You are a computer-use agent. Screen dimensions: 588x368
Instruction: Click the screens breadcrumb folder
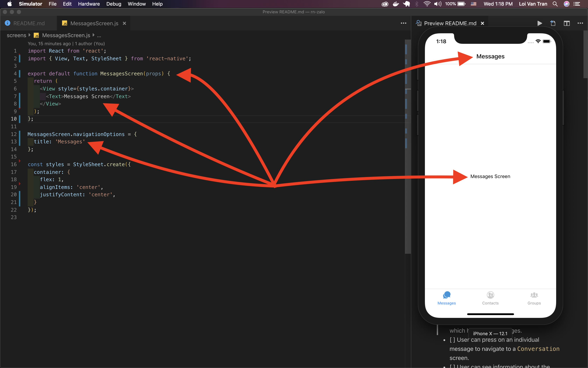coord(16,35)
